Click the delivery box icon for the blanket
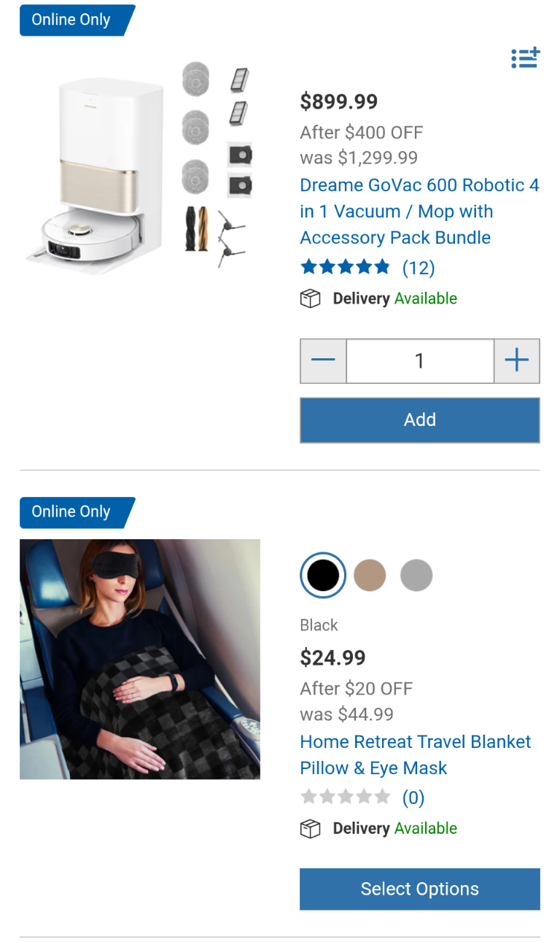Screen dimensions: 560x942 311,829
